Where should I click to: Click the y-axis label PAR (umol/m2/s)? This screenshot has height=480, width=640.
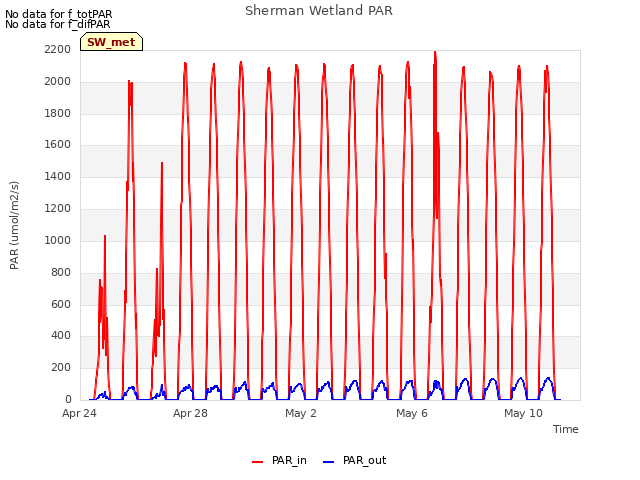pyautogui.click(x=14, y=225)
